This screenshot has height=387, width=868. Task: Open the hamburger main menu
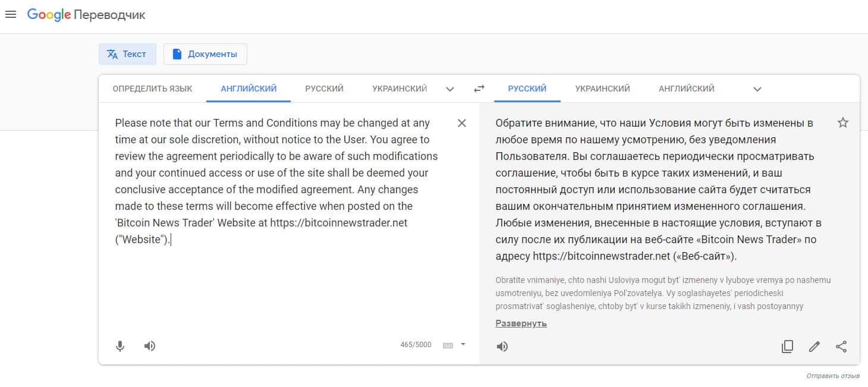(10, 15)
